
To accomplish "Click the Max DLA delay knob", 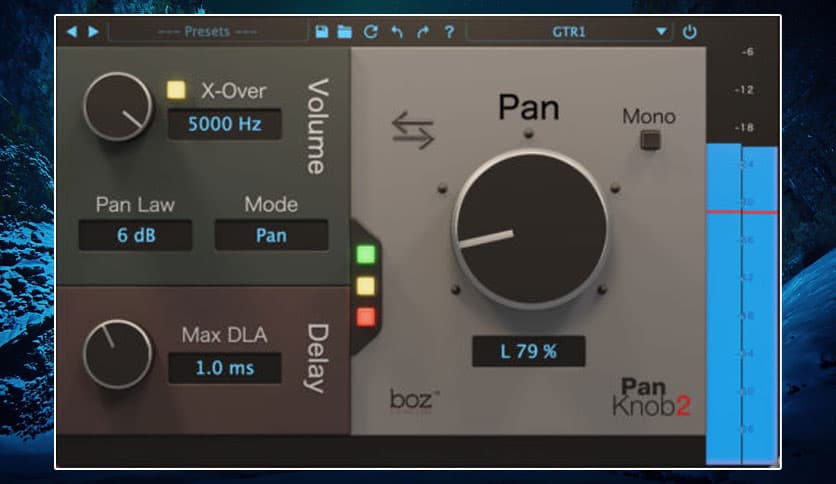I will [118, 354].
